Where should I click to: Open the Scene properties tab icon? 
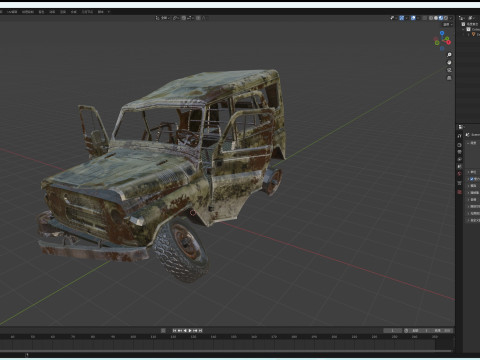click(459, 166)
